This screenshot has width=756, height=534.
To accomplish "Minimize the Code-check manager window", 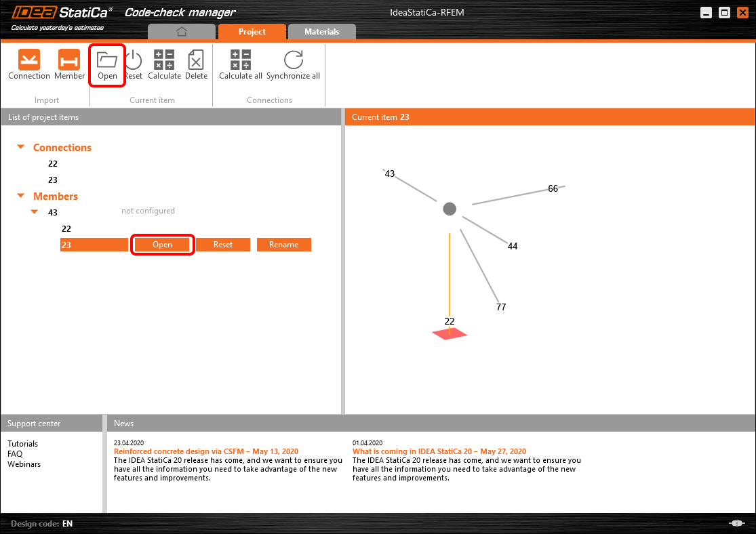I will (706, 12).
